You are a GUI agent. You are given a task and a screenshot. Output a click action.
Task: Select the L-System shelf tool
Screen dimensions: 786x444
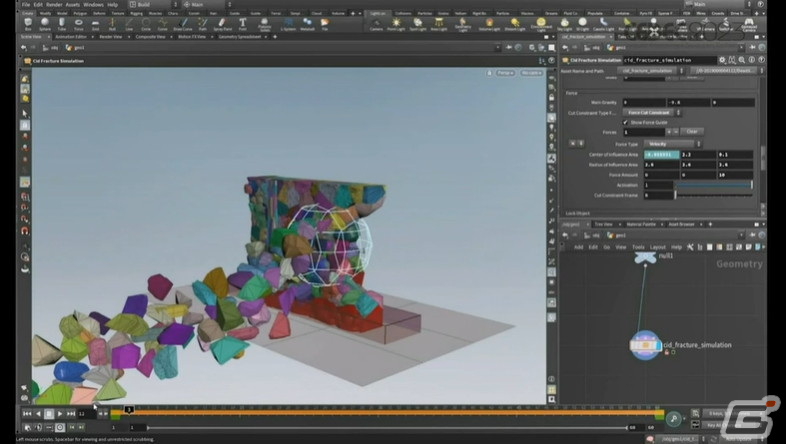point(288,24)
